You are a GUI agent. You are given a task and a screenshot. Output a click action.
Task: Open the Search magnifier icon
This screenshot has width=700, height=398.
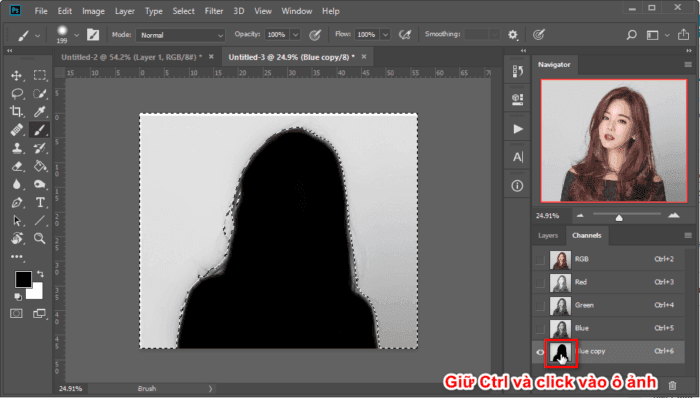coord(631,34)
